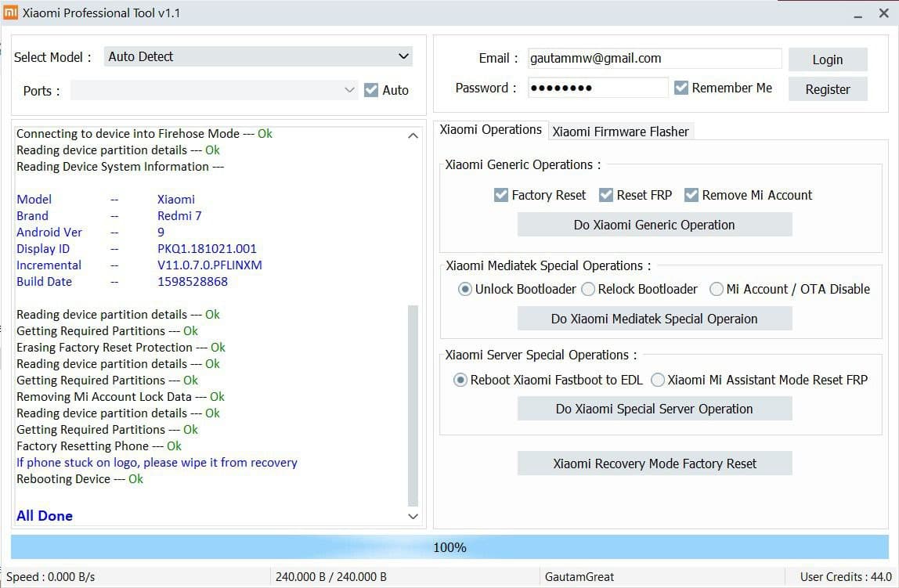
Task: Click the Register button
Action: [x=827, y=89]
